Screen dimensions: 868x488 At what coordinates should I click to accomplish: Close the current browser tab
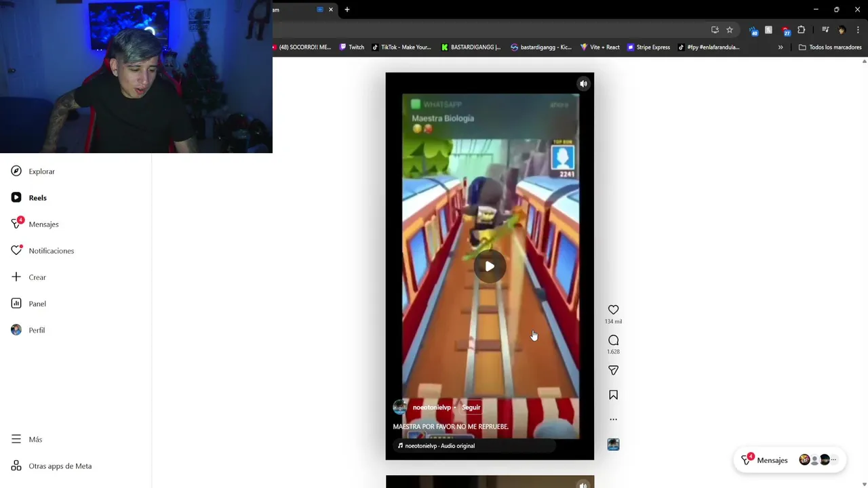(331, 9)
